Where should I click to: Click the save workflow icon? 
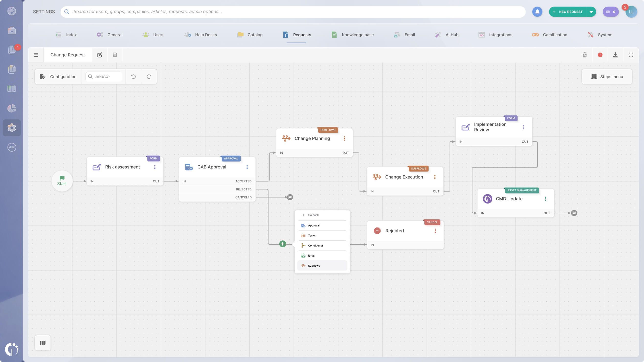click(x=115, y=55)
